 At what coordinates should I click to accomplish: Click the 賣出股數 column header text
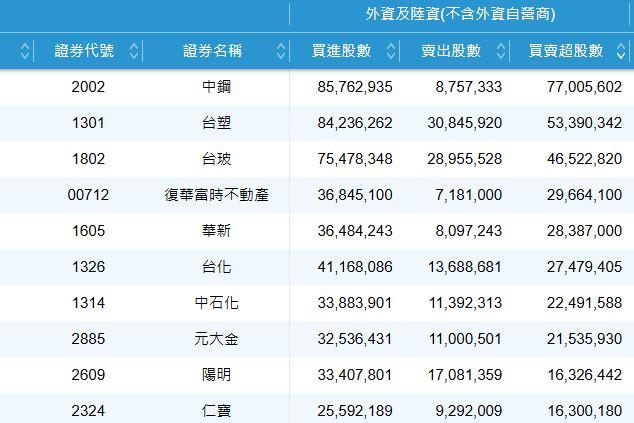pyautogui.click(x=451, y=51)
